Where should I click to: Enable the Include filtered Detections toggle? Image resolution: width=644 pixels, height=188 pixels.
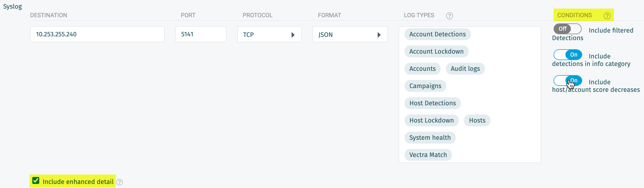click(567, 29)
